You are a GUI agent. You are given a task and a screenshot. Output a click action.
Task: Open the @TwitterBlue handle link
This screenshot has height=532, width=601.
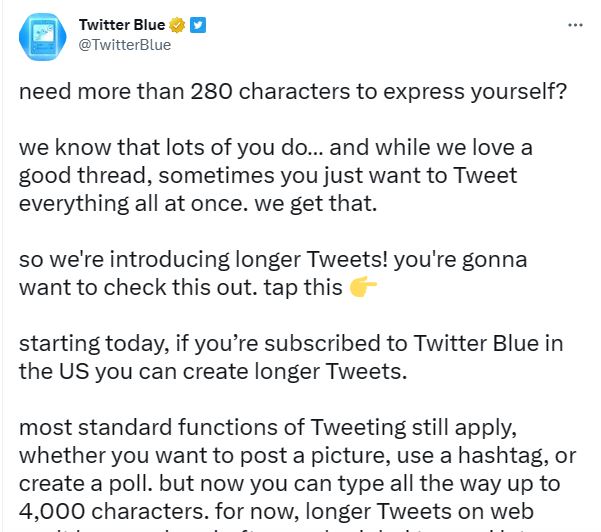(x=125, y=45)
